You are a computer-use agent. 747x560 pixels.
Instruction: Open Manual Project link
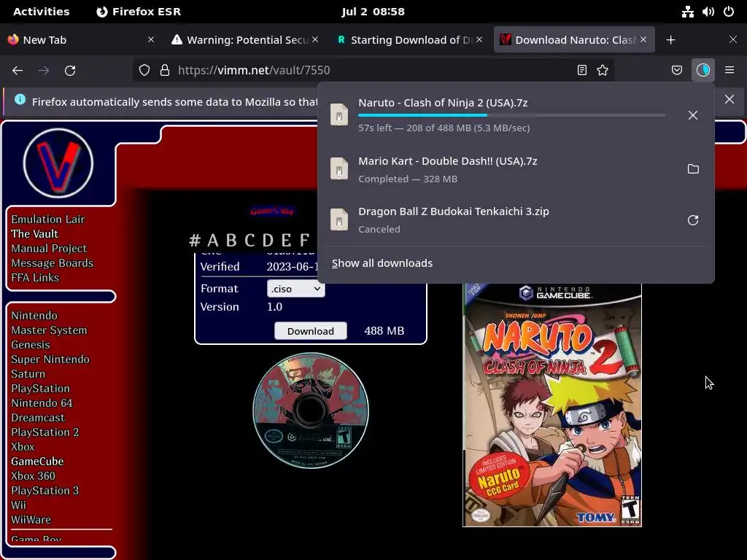(49, 249)
